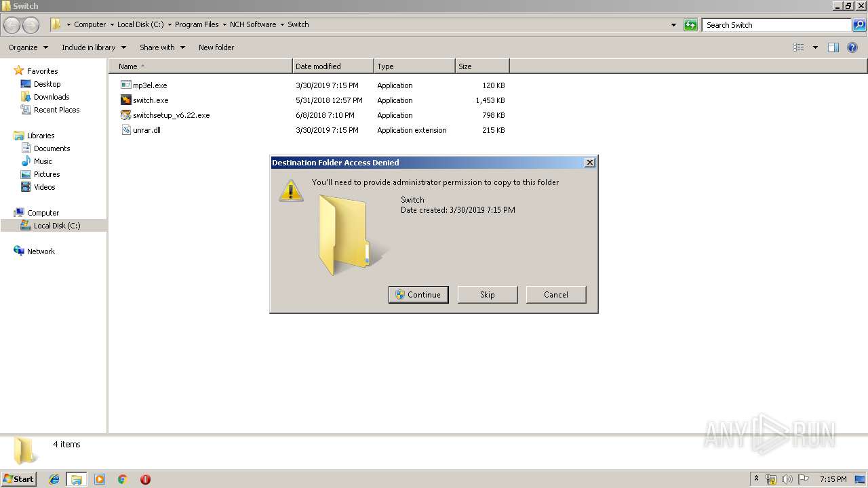Image resolution: width=868 pixels, height=488 pixels.
Task: Click the change view icon
Action: coord(799,47)
